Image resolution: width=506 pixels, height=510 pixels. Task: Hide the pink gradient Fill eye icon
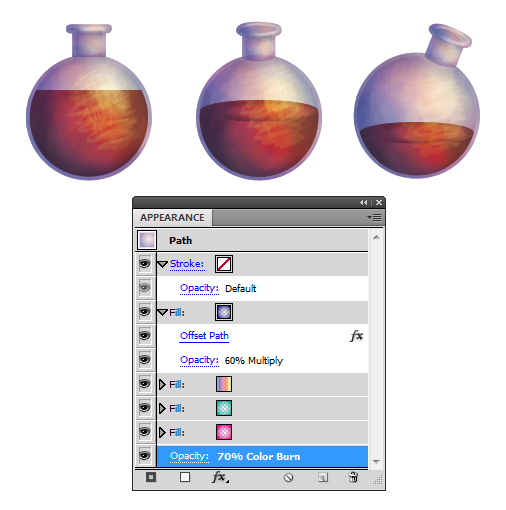[145, 432]
